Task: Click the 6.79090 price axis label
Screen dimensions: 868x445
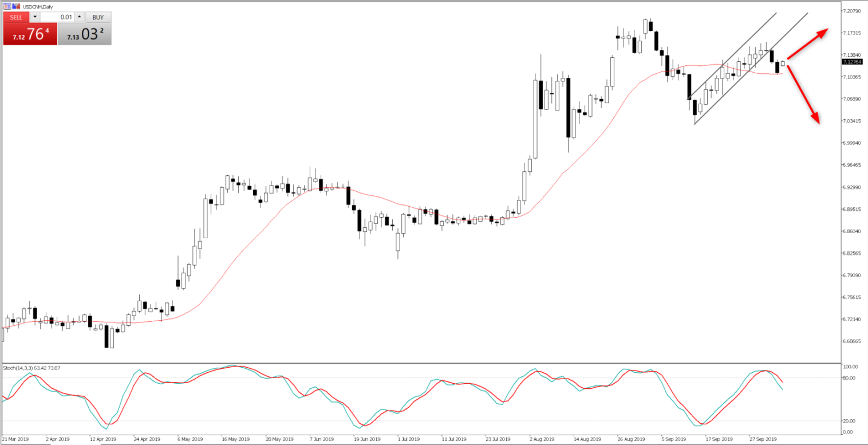Action: 853,275
